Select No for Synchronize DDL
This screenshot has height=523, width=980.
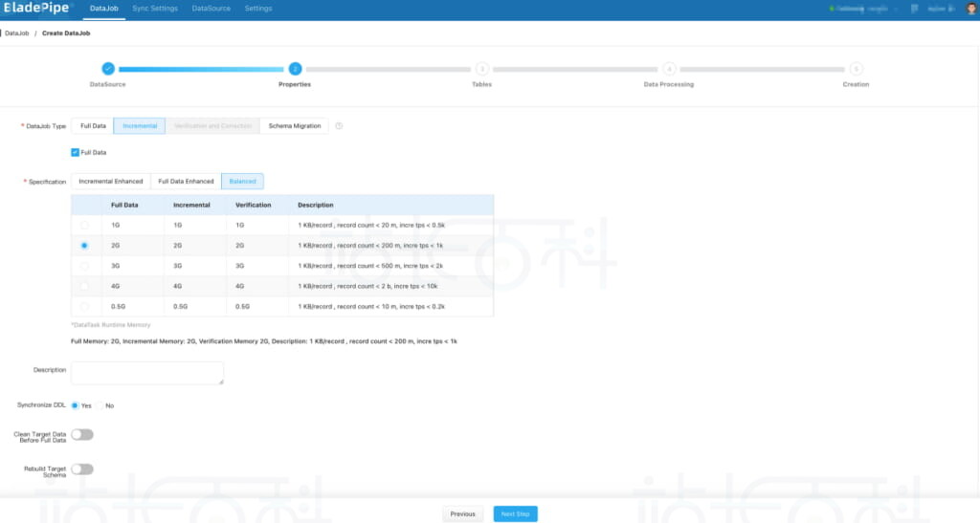coord(100,405)
